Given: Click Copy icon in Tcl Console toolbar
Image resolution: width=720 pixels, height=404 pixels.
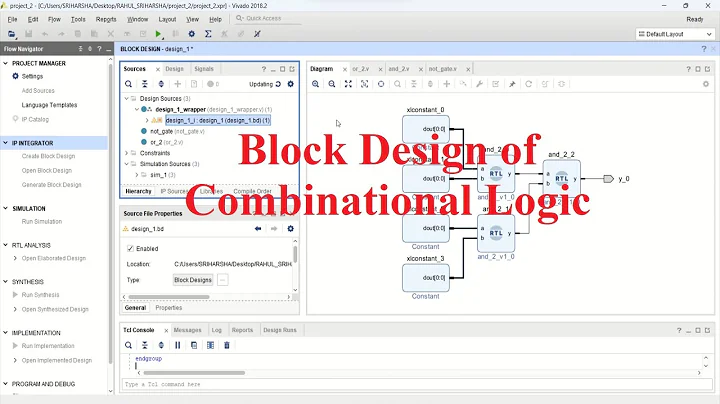Looking at the screenshot, I should (x=194, y=345).
